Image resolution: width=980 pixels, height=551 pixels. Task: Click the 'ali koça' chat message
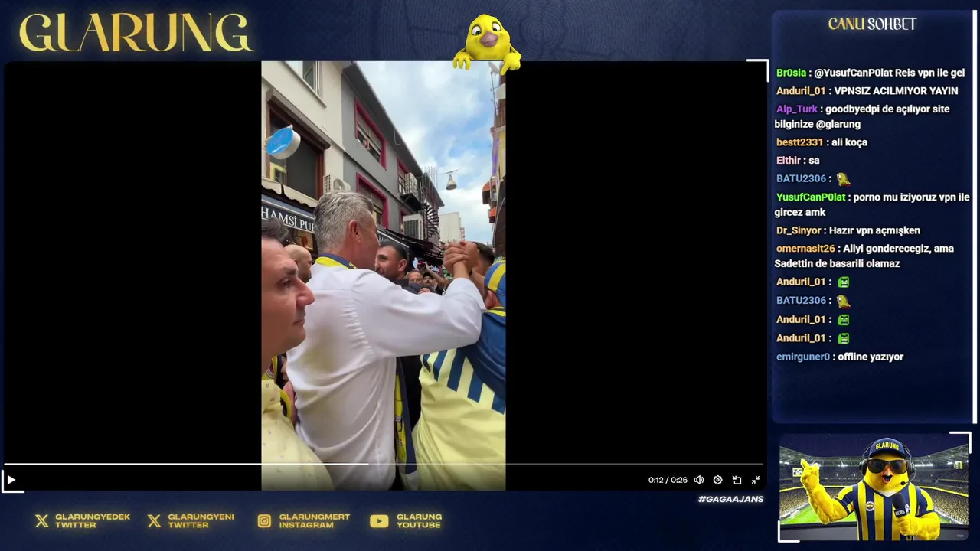(x=849, y=142)
